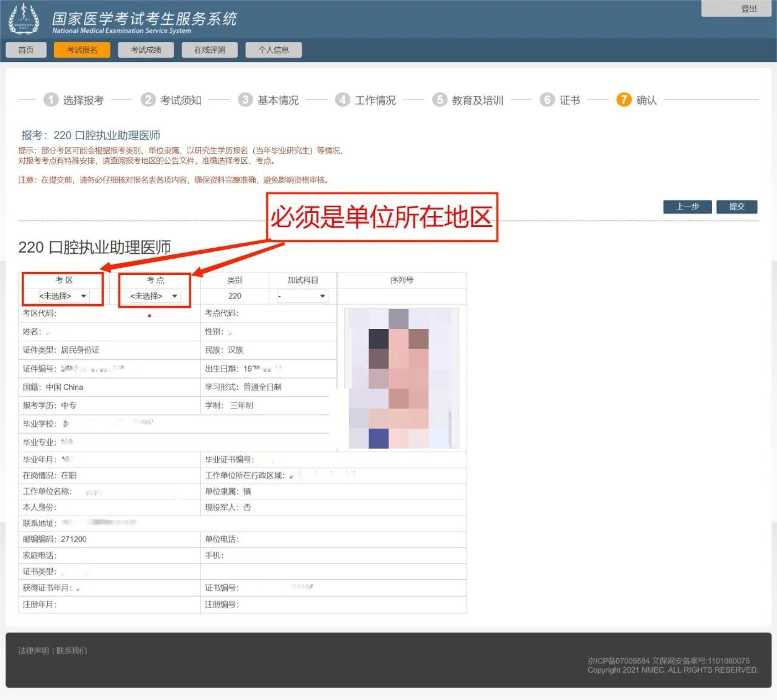The width and height of the screenshot is (777, 700).
Task: Open the 考点 dropdown
Action: coord(155,296)
